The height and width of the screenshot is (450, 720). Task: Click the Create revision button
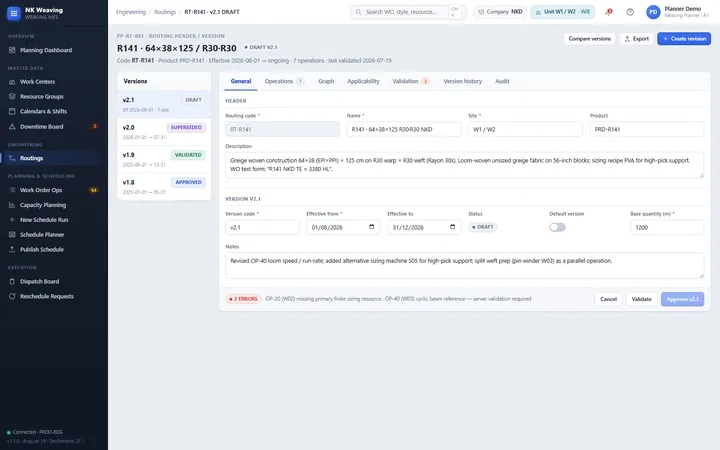point(684,39)
